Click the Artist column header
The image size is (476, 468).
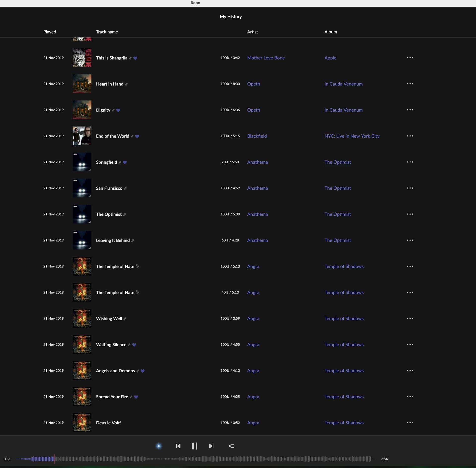[252, 32]
